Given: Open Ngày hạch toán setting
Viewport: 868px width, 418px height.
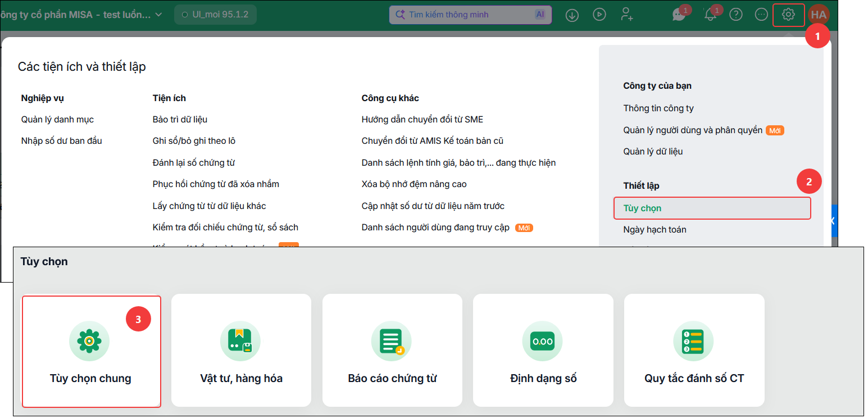Looking at the screenshot, I should click(655, 229).
